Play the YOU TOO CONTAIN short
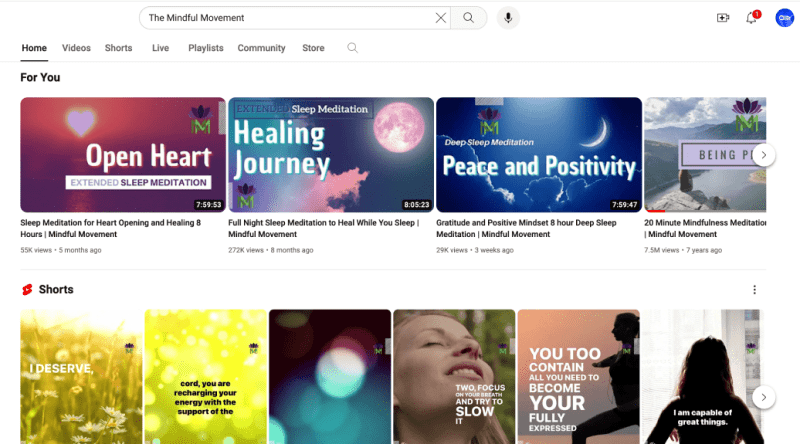 click(579, 377)
